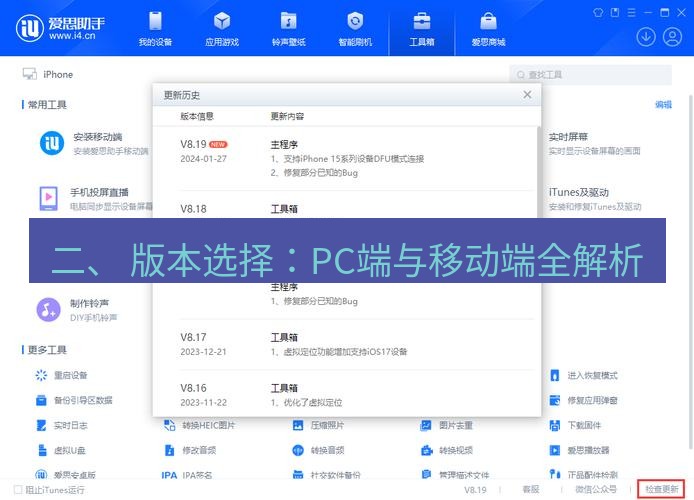
Task: Click the 转换HEIC图片 icon
Action: coord(170,425)
